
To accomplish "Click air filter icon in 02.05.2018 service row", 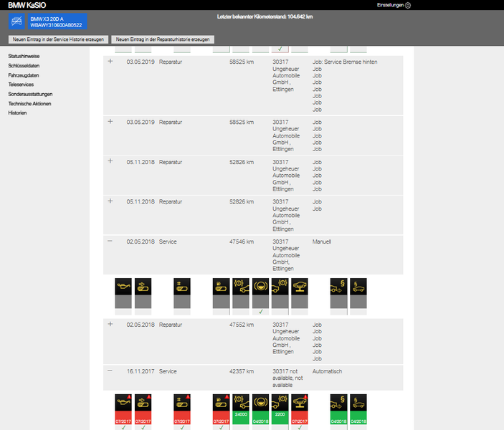I will [x=143, y=287].
